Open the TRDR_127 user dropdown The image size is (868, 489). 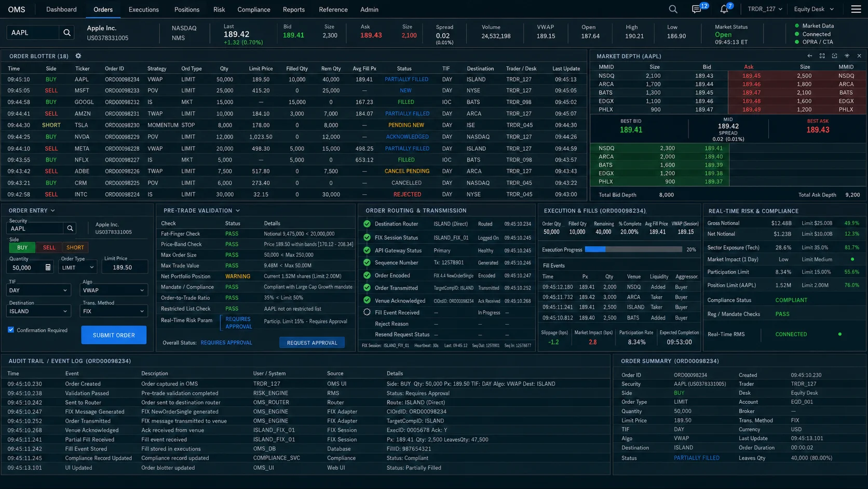tap(765, 9)
